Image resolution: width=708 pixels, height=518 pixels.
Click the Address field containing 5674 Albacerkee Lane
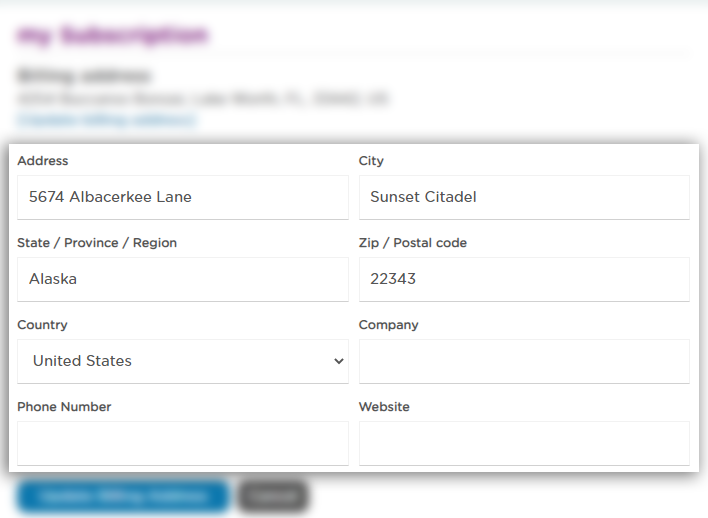click(182, 198)
